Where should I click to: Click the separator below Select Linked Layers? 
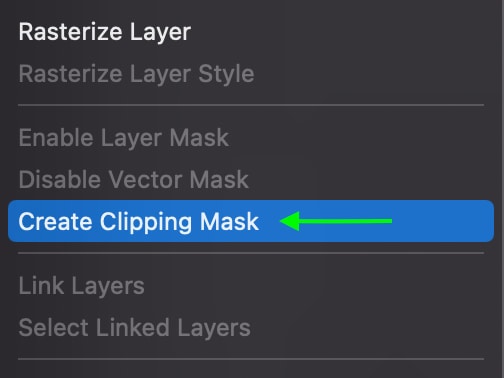251,359
